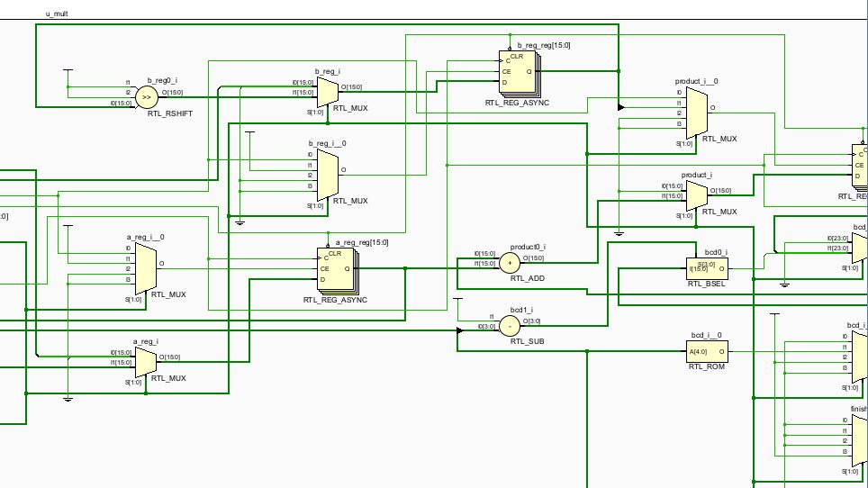Click the ground symbol below b_reg_i__0 mux

click(x=240, y=222)
